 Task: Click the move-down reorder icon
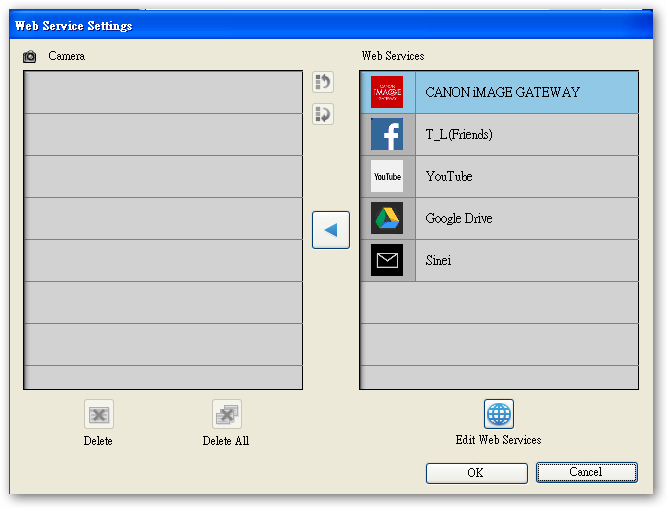click(x=323, y=114)
